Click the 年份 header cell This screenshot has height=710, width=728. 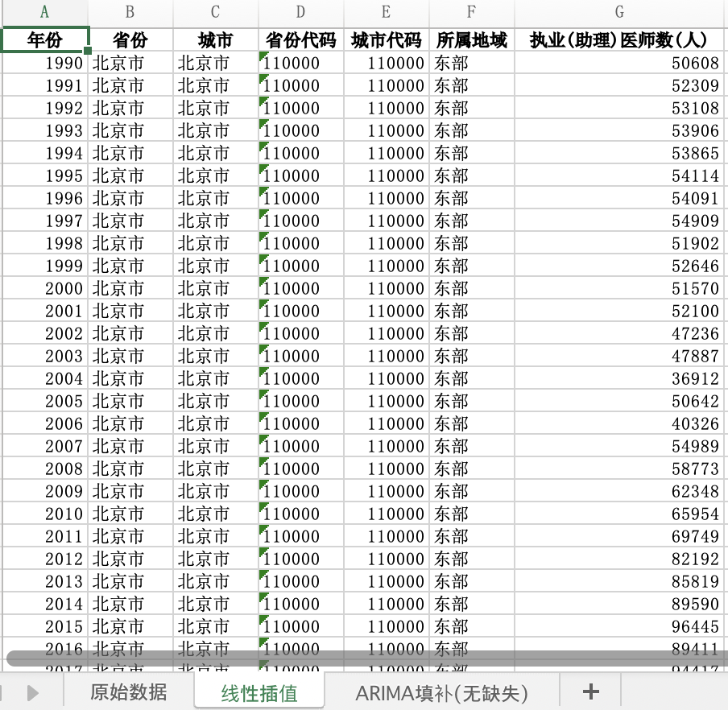pyautogui.click(x=45, y=40)
